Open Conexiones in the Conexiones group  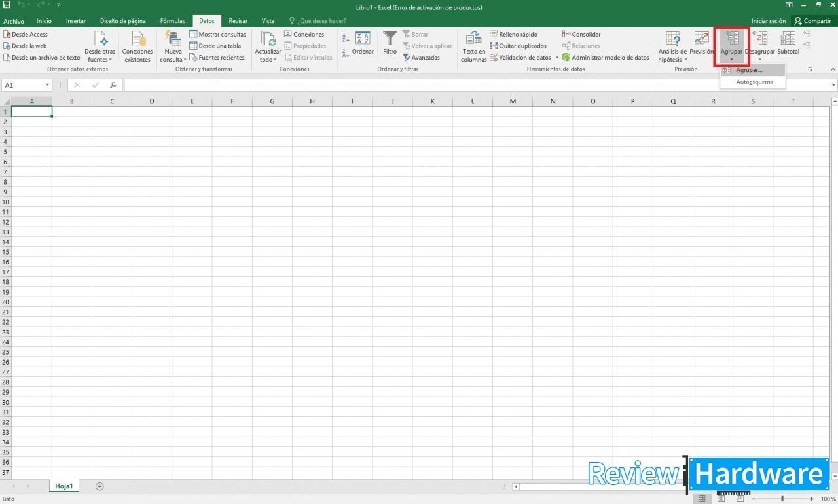point(304,34)
